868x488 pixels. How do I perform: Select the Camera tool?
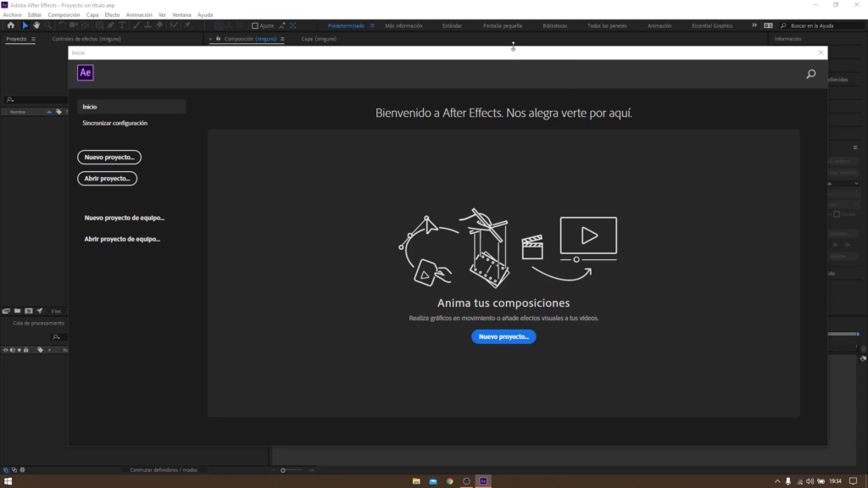click(73, 25)
